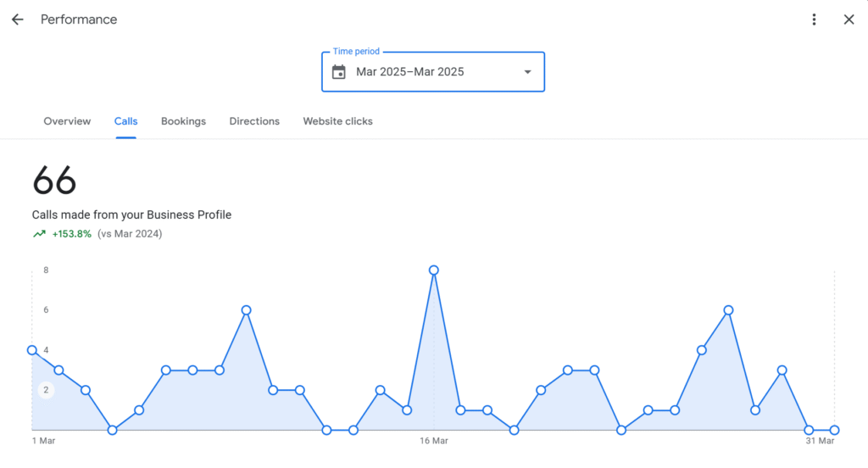Click the 66 total calls figure
The height and width of the screenshot is (468, 868).
pyautogui.click(x=54, y=180)
